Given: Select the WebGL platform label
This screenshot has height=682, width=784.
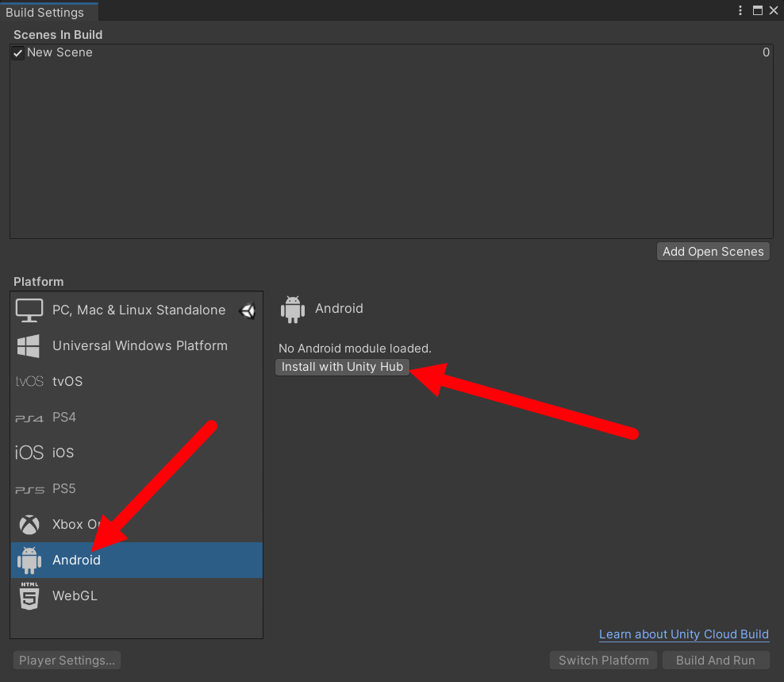Looking at the screenshot, I should pos(75,596).
